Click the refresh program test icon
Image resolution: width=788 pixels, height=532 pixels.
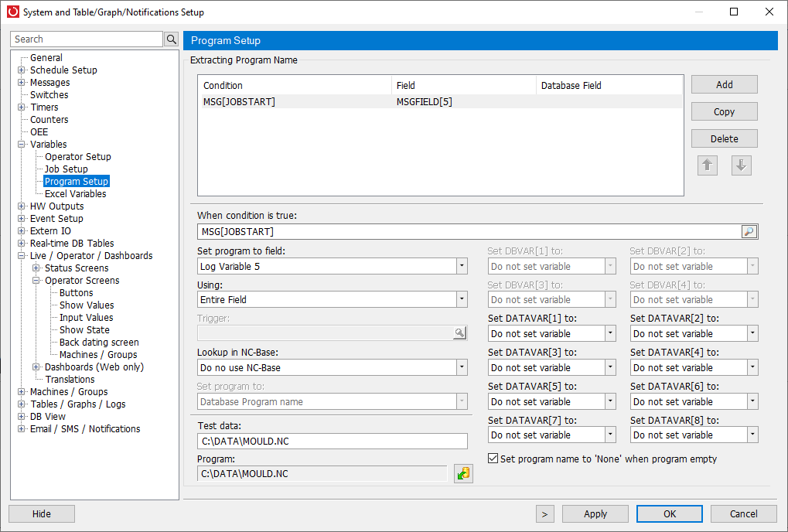pos(463,474)
